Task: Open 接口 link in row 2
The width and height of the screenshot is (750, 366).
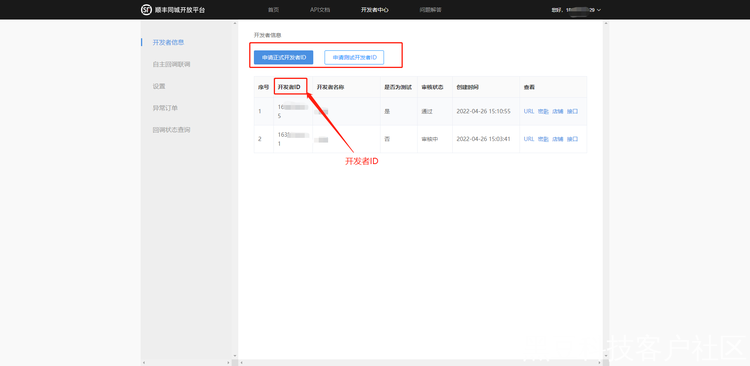Action: click(x=573, y=139)
